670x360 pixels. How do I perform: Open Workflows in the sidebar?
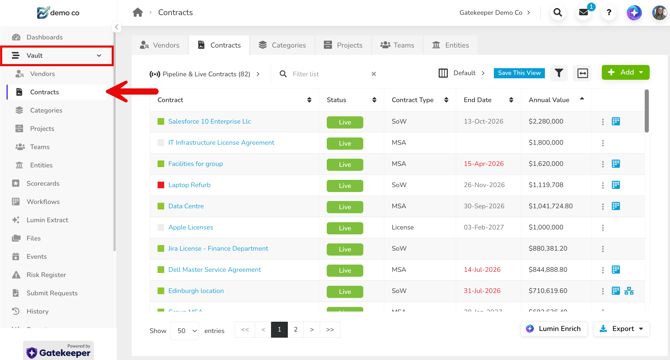43,202
